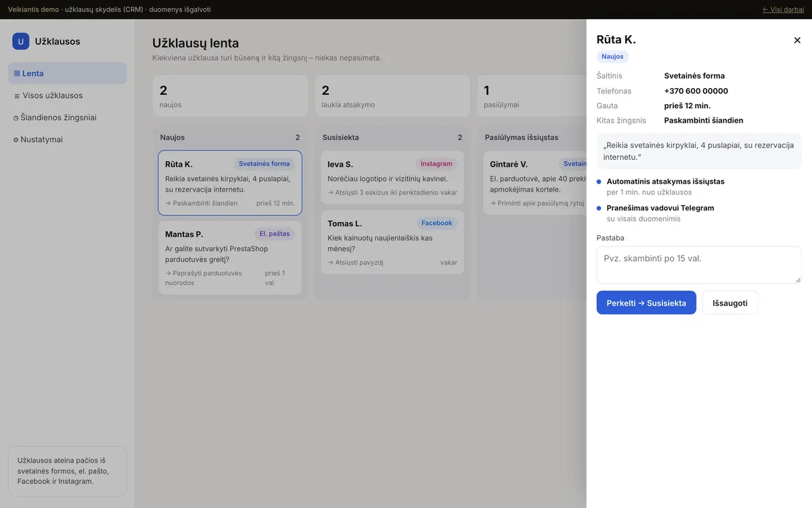812x508 pixels.
Task: Click the Instagram tag on Ieva card
Action: (436, 164)
